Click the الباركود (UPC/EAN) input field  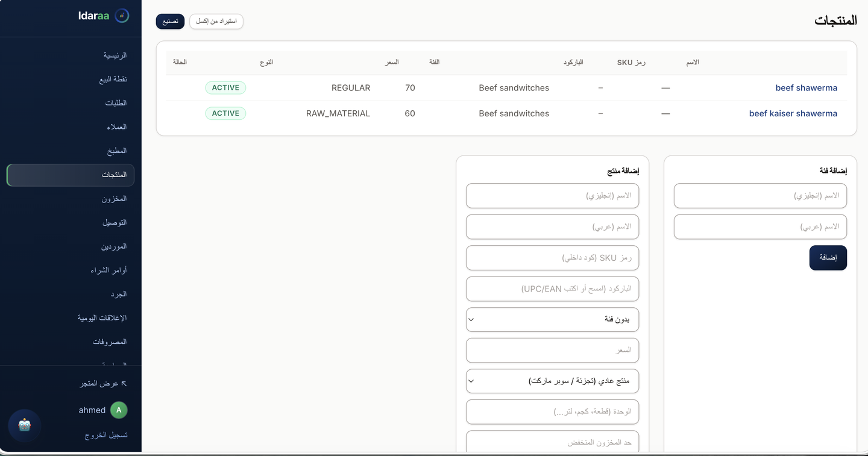tap(552, 289)
